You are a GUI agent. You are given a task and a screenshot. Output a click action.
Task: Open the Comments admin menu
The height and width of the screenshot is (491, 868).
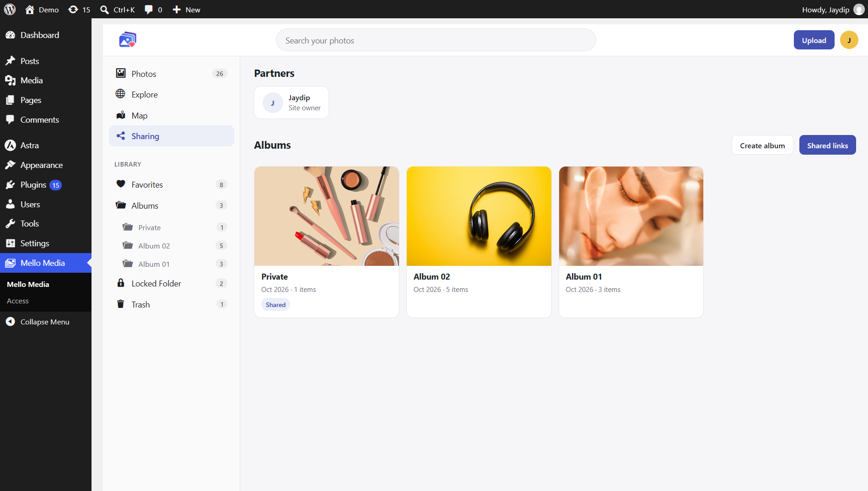(x=46, y=120)
